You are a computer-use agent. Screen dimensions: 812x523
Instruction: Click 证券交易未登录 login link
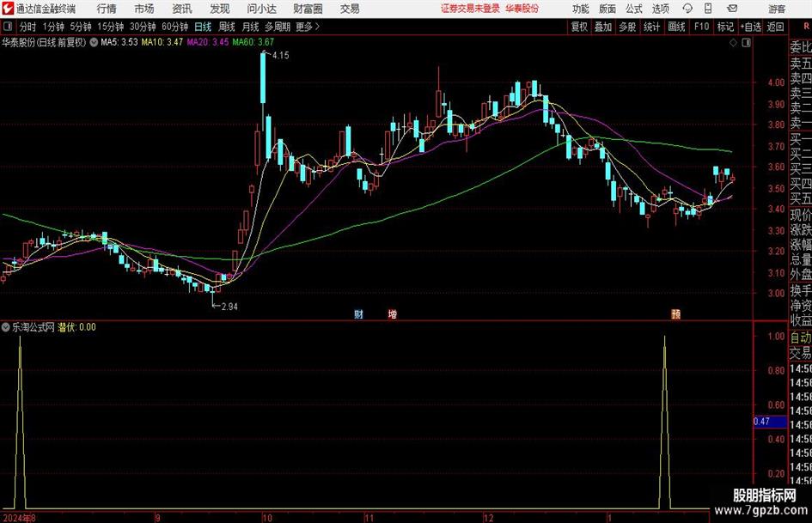(470, 9)
